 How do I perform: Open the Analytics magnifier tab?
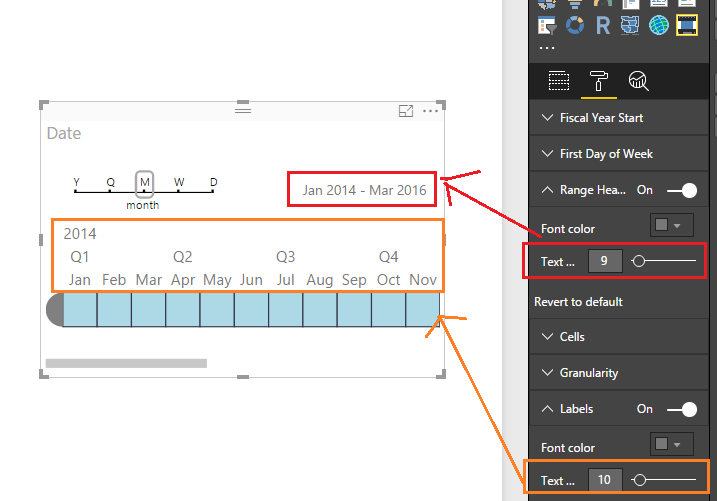point(638,81)
